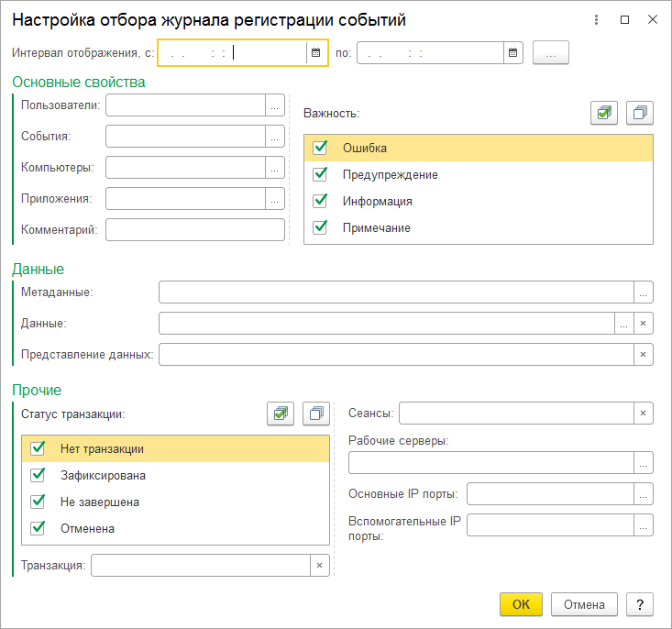Click into the Данные input field
The image size is (672, 629).
pos(387,324)
